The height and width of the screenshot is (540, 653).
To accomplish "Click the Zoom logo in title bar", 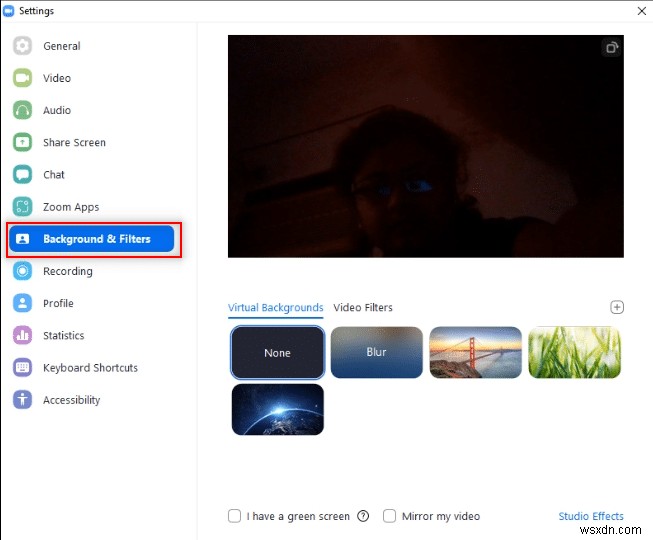I will (8, 11).
